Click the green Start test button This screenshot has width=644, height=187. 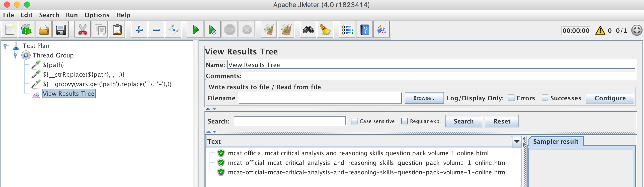click(x=196, y=30)
